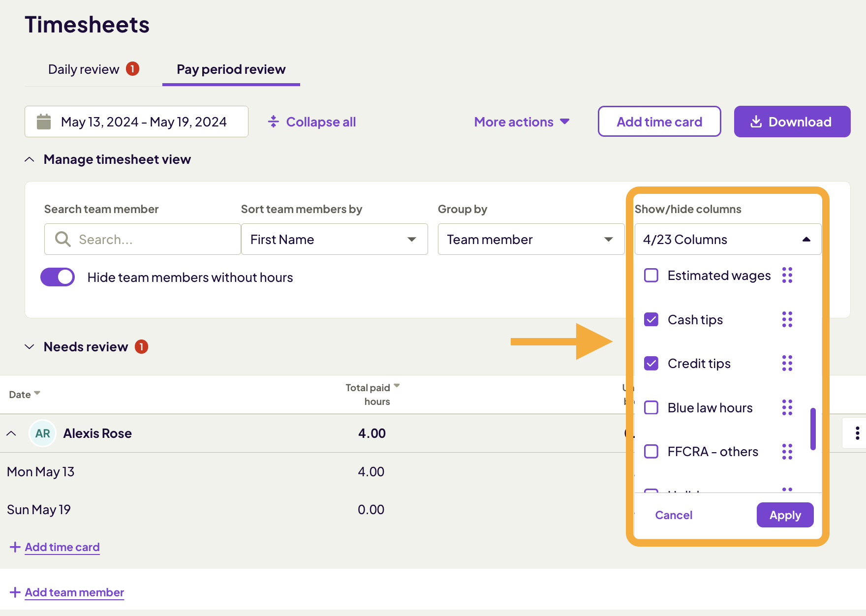Click the plus icon beside Add time card
Screen dimensions: 866x616
coord(15,547)
